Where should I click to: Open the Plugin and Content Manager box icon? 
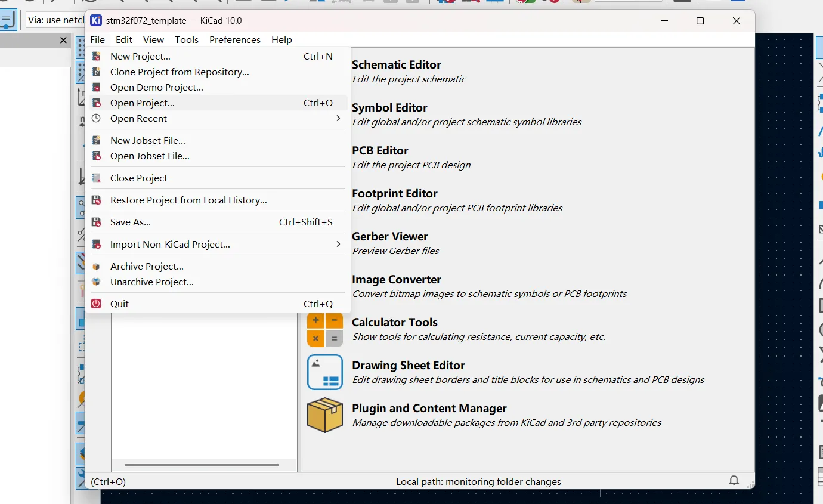[x=325, y=415]
